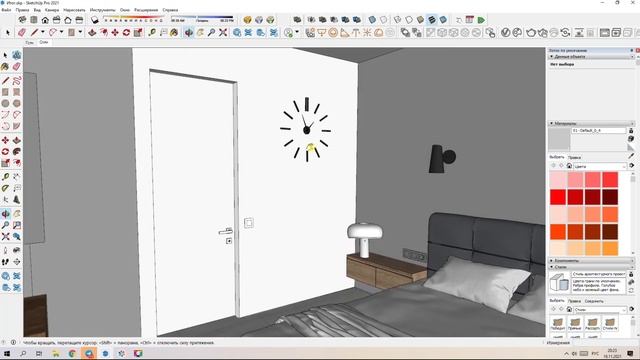Click Zoom Extents in top toolbar

point(223,32)
